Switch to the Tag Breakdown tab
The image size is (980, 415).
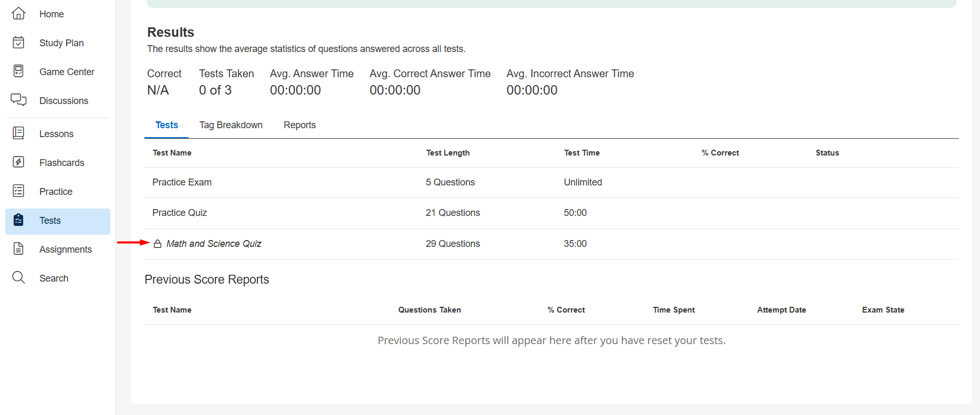[231, 125]
